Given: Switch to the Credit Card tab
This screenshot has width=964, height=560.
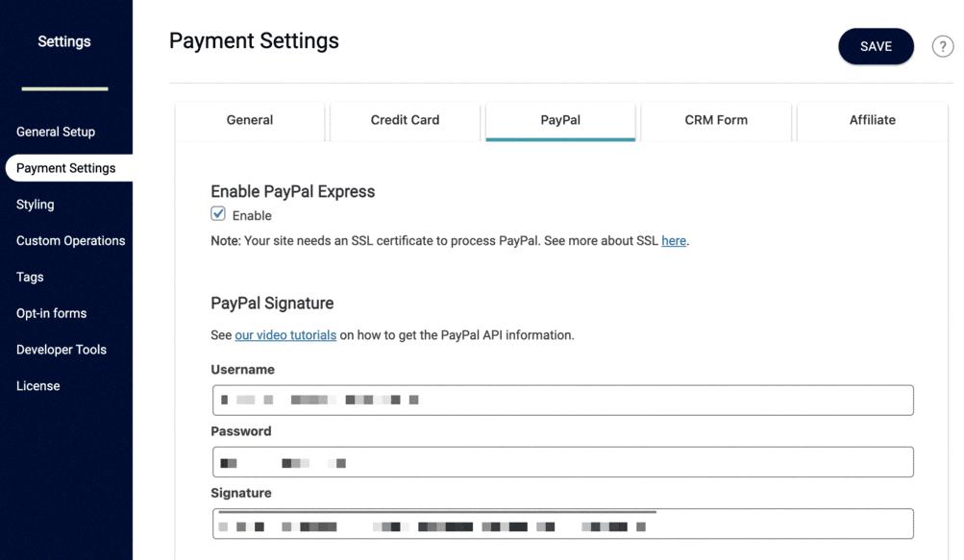Looking at the screenshot, I should tap(404, 119).
